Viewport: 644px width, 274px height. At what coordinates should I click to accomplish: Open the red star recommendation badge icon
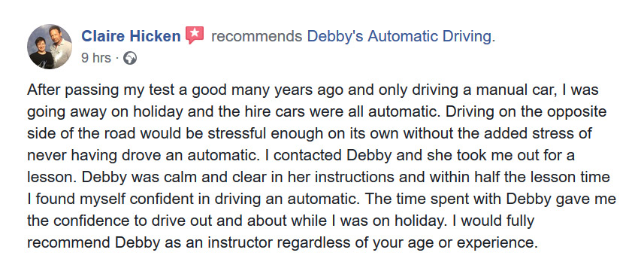[195, 35]
